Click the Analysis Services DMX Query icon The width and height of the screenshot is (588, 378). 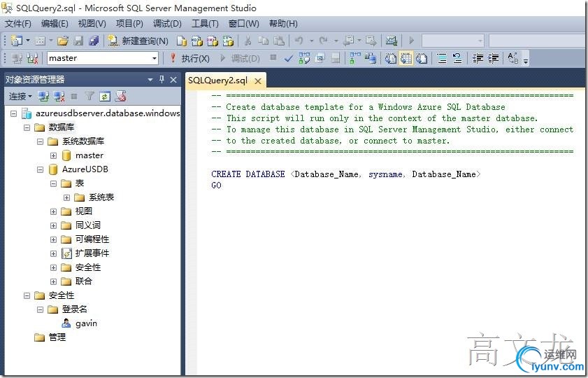tap(213, 41)
